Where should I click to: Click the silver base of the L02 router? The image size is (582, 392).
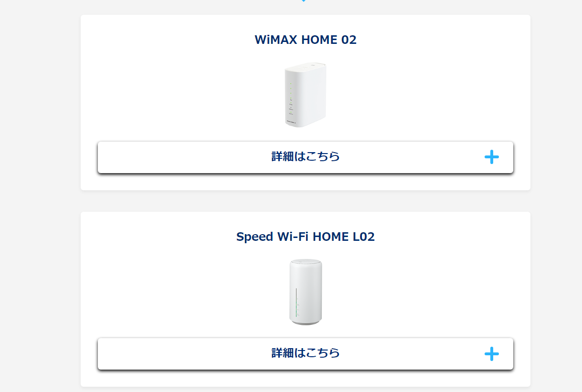[x=306, y=322]
